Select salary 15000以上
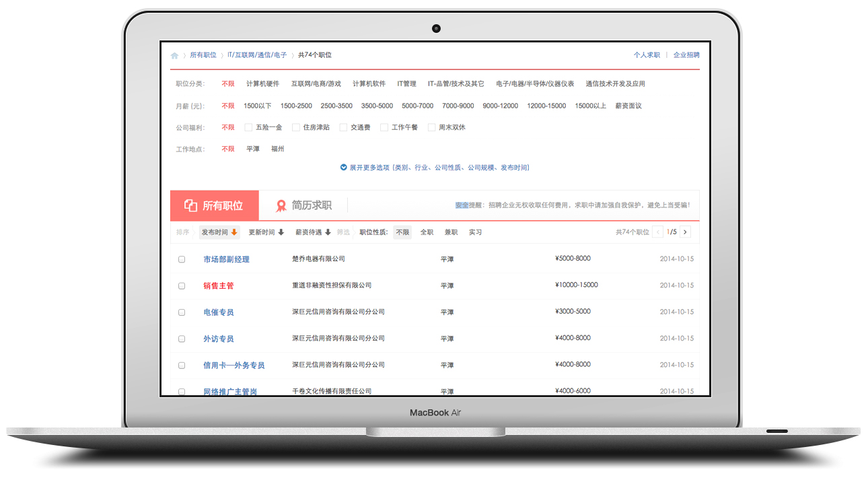The width and height of the screenshot is (868, 478). click(591, 106)
